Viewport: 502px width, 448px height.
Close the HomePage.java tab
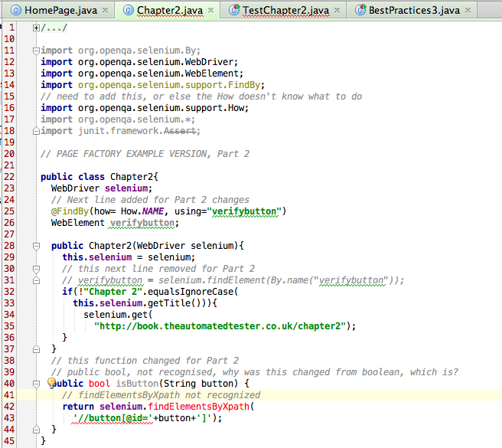point(105,10)
